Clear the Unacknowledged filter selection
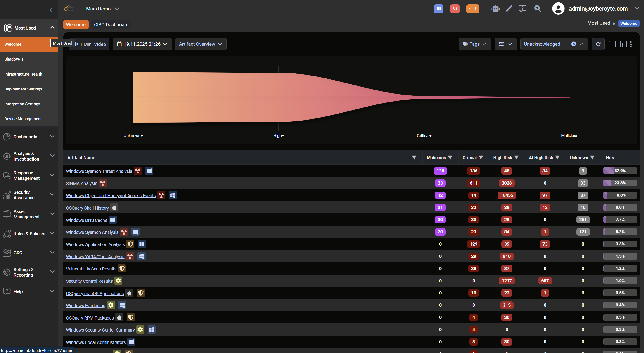The width and height of the screenshot is (644, 353). [x=573, y=44]
